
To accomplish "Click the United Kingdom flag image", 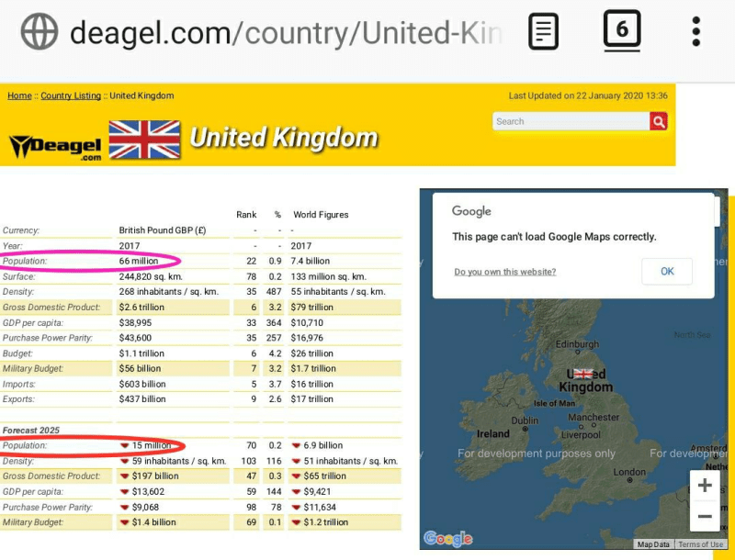I will 144,140.
